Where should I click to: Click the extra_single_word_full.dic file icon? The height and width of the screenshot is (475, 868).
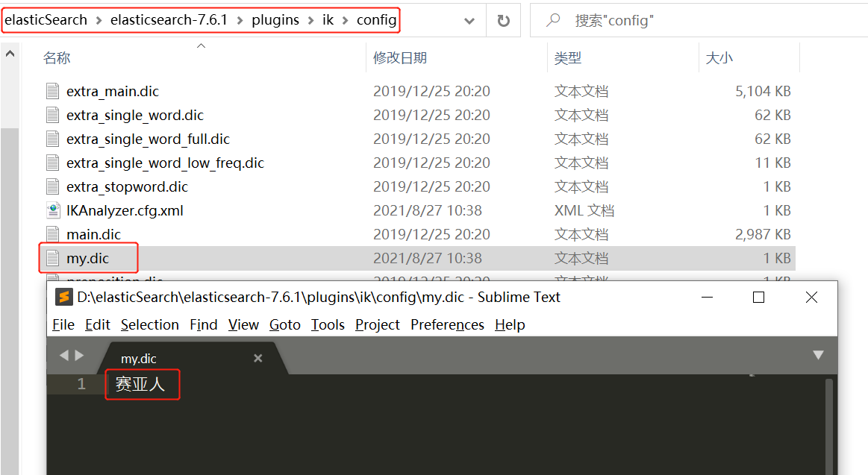pyautogui.click(x=52, y=139)
